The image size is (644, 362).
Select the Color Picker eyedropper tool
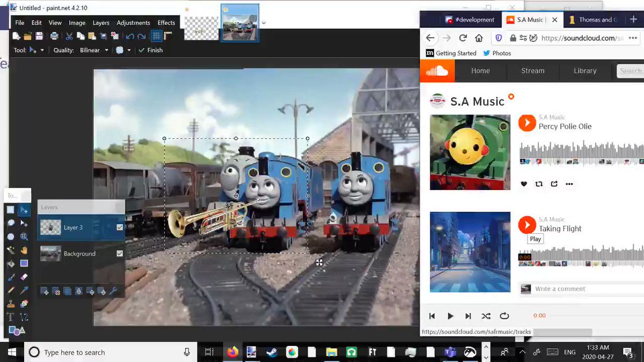coord(24,290)
